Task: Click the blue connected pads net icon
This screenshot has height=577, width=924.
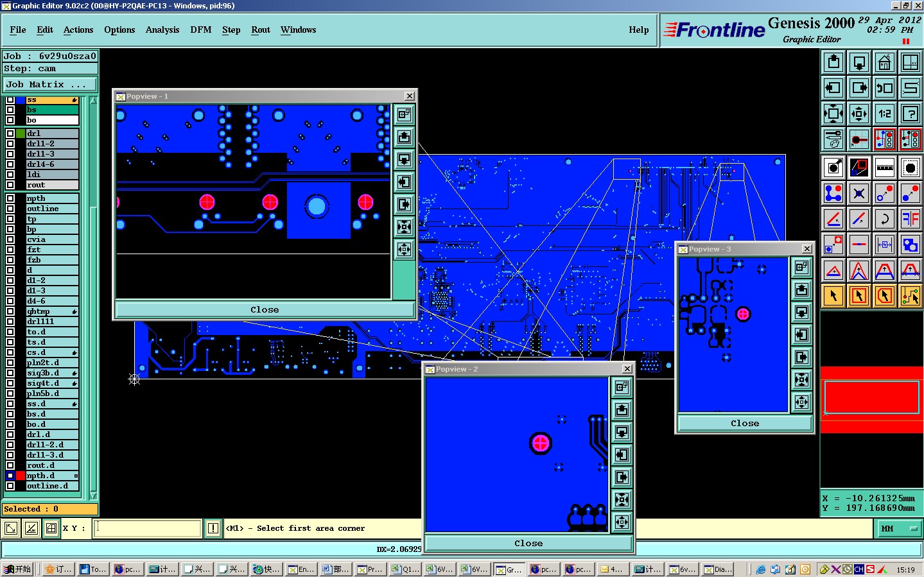Action: [833, 194]
